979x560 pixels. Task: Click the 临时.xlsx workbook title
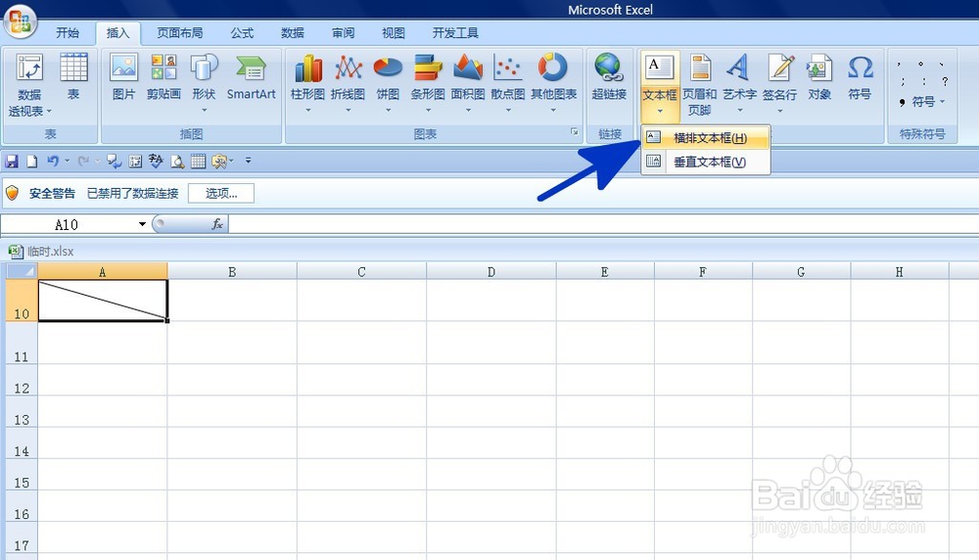pyautogui.click(x=50, y=252)
